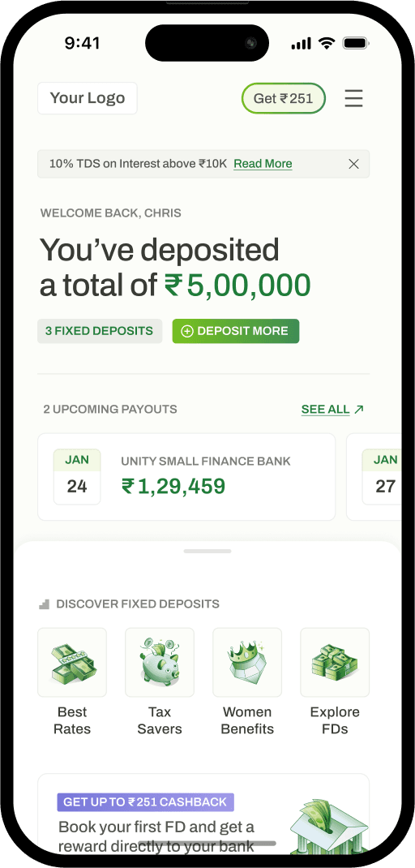
Task: Tap the bottom sheet drag handle
Action: coord(207,552)
